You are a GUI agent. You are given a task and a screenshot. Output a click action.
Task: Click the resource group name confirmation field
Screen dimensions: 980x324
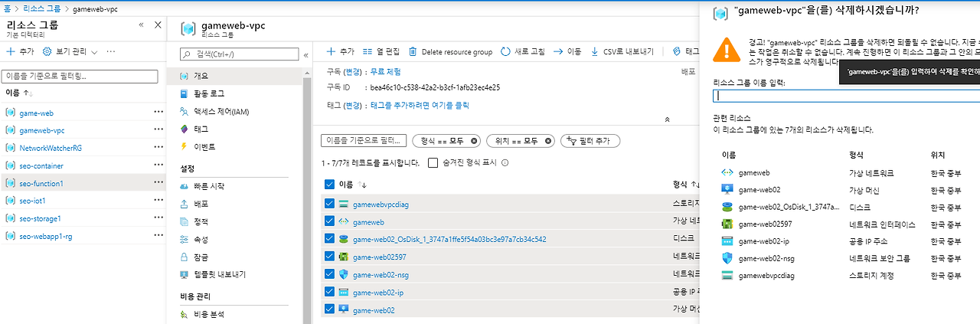[846, 96]
